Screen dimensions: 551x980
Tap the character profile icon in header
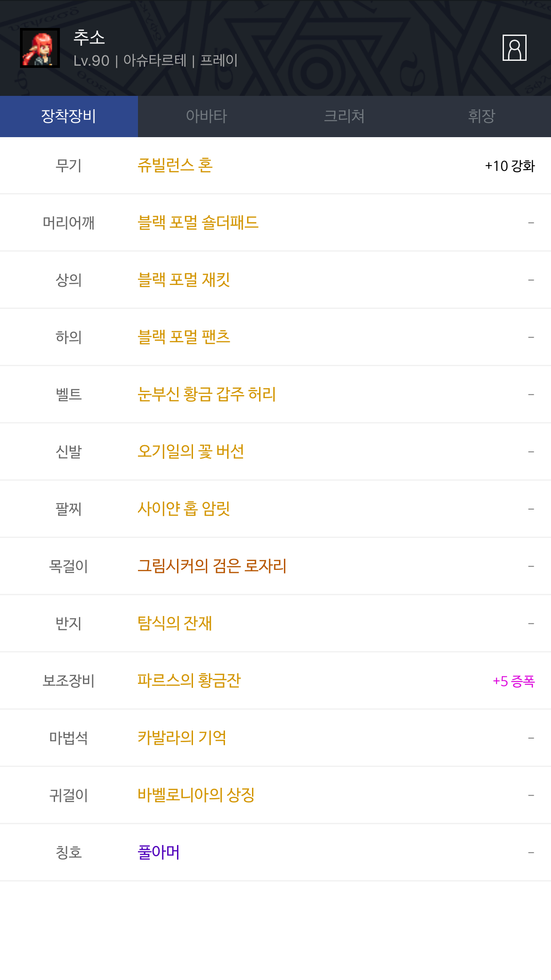tap(514, 47)
